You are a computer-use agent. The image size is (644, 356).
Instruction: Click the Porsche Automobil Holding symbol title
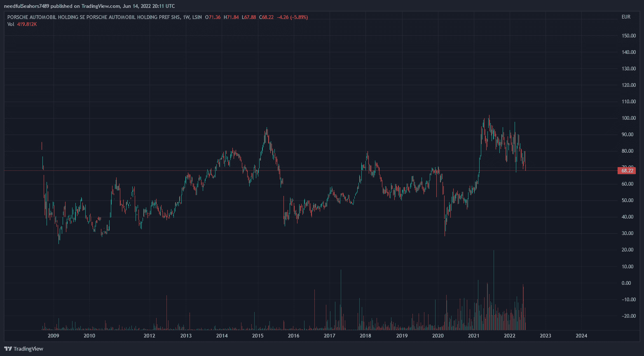93,17
